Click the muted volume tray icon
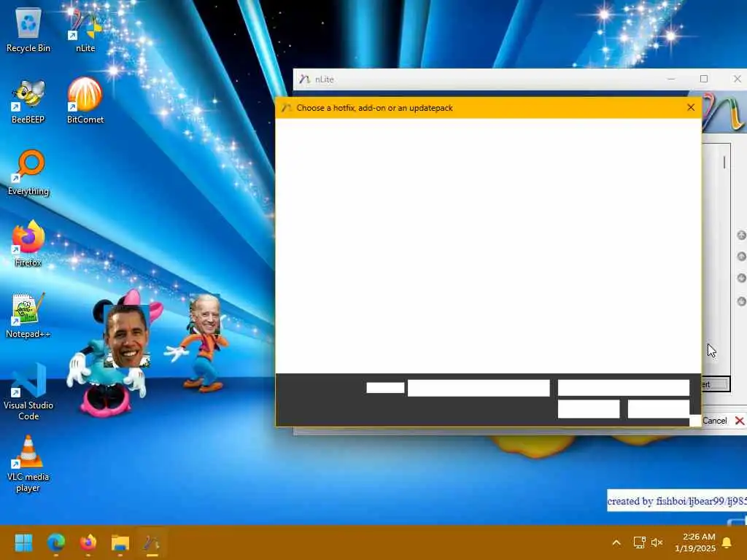This screenshot has height=560, width=747. [657, 542]
